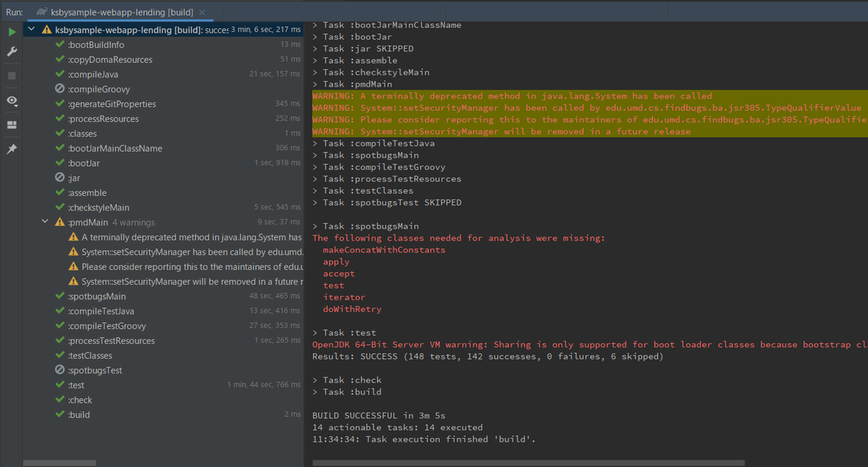Select the :check task

click(78, 399)
